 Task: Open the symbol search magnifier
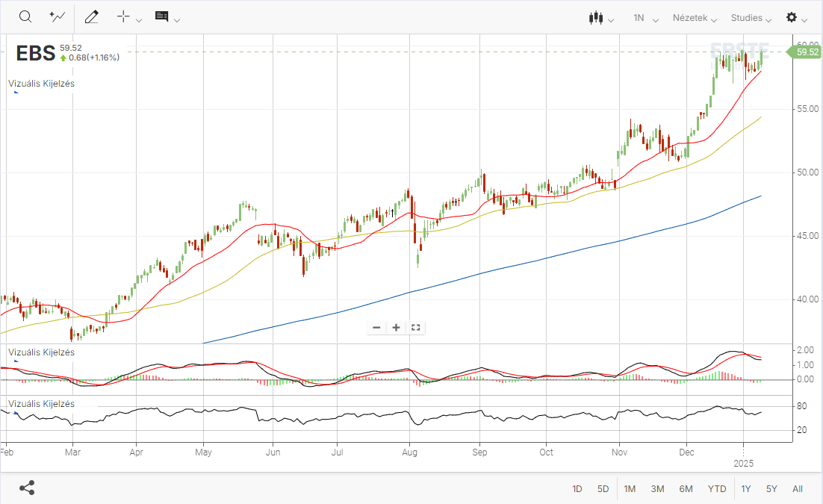[25, 16]
